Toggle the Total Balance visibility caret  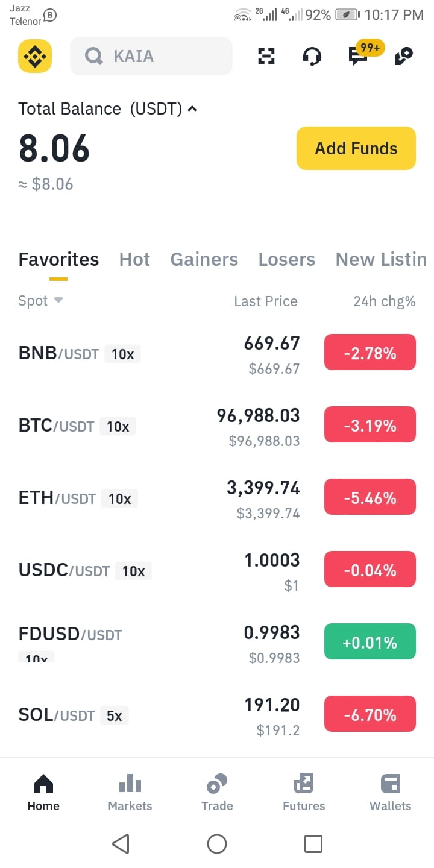pos(192,109)
